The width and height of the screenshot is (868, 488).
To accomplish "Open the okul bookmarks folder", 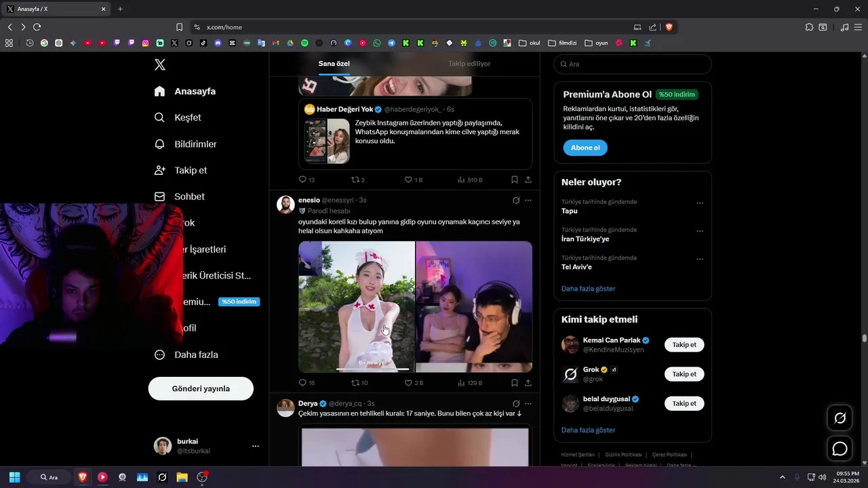I will (x=530, y=43).
